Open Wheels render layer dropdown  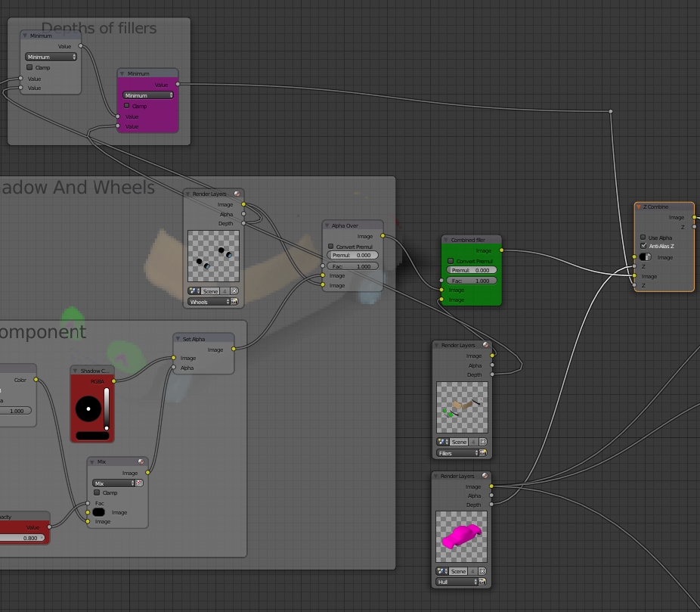click(x=208, y=302)
